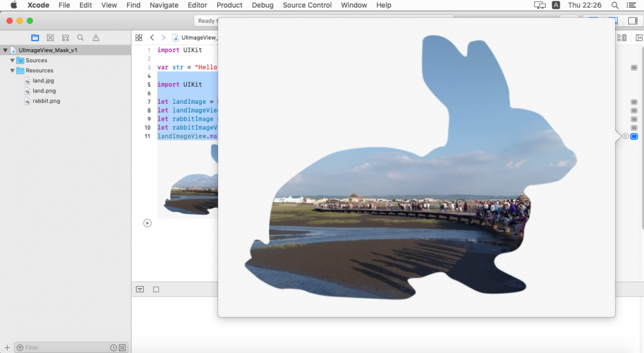Click the navigator Filter field
Image resolution: width=644 pixels, height=353 pixels.
coord(71,348)
